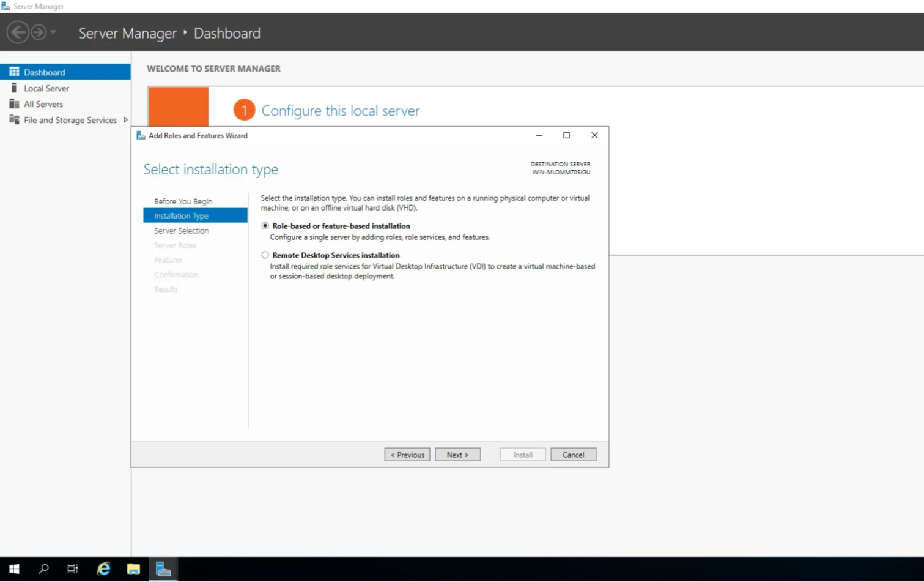Click the Local Server sidebar icon

14,88
